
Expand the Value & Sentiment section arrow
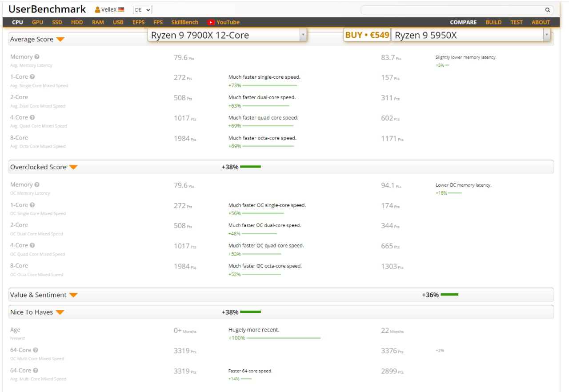click(73, 295)
